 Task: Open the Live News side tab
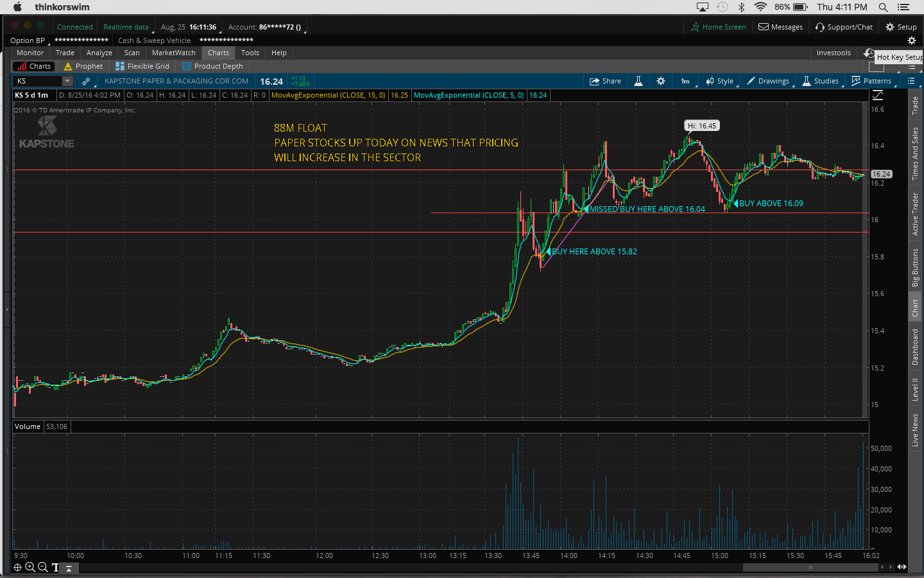pyautogui.click(x=916, y=430)
